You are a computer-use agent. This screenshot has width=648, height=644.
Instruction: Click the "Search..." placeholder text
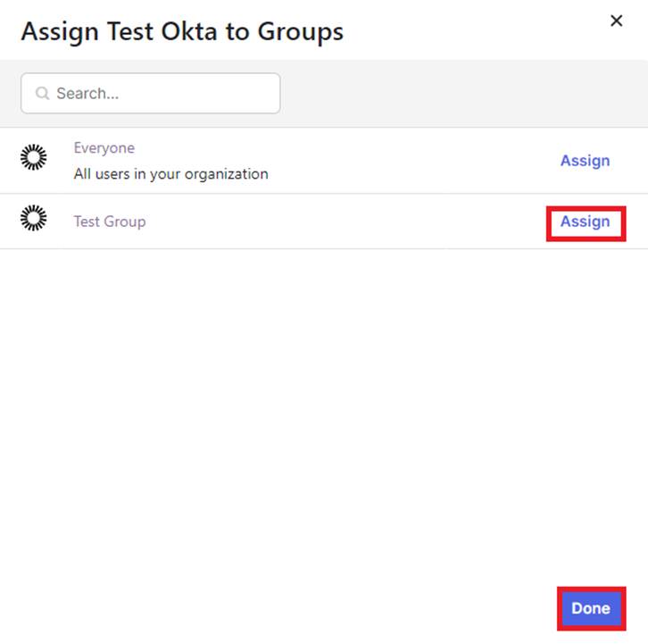coord(87,94)
